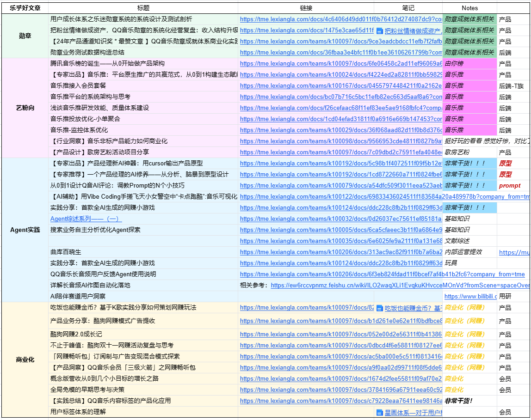Open the 把粉丝情绪做成资产 smart chip link
This screenshot has width=531, height=420.
coord(413,31)
